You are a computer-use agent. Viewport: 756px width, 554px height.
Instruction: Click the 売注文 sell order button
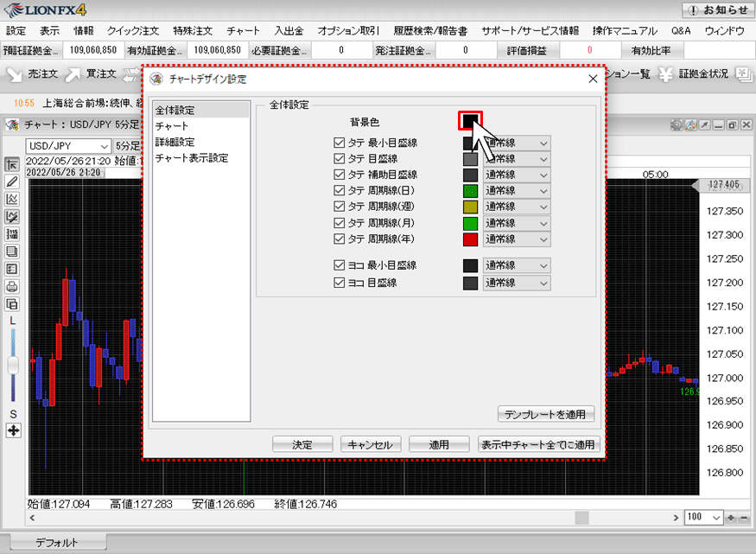coord(32,73)
